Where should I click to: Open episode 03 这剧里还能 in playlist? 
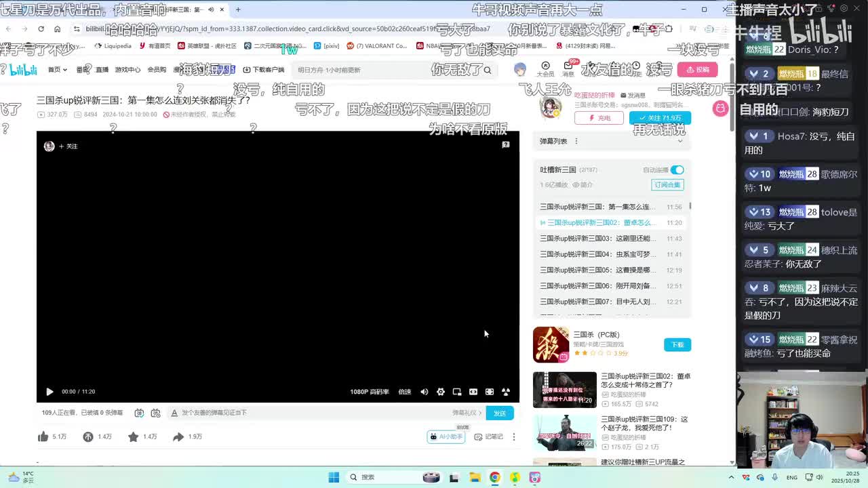(611, 239)
